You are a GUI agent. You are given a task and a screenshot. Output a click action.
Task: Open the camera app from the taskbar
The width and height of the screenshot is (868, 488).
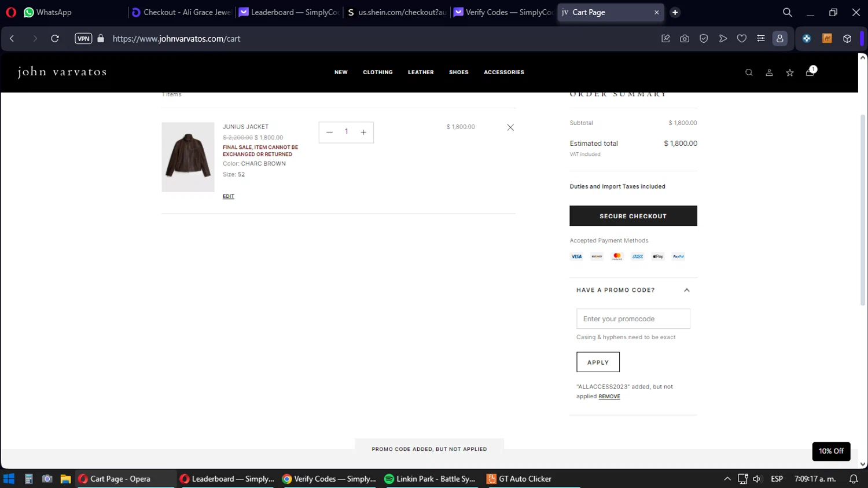47,479
